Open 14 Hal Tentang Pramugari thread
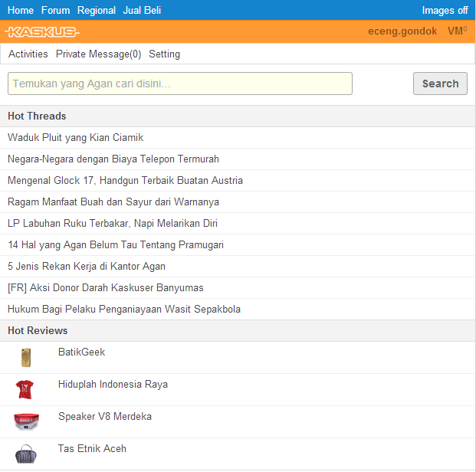476x472 pixels. point(116,245)
